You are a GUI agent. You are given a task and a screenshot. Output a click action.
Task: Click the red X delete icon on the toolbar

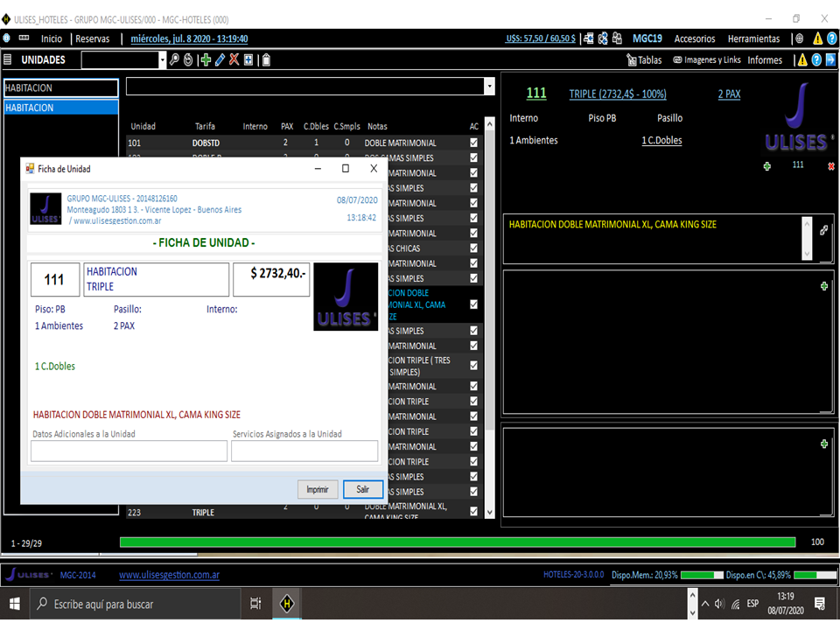pyautogui.click(x=233, y=59)
